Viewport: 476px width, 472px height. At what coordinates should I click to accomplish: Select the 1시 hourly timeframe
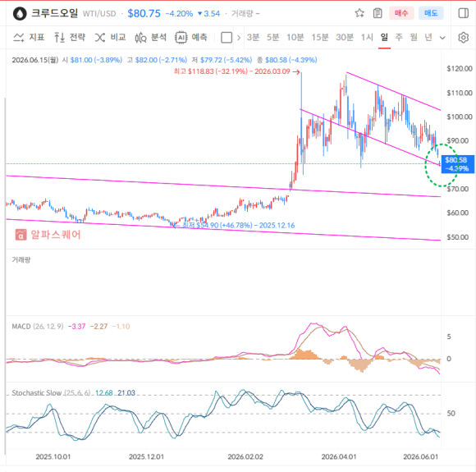tap(367, 38)
